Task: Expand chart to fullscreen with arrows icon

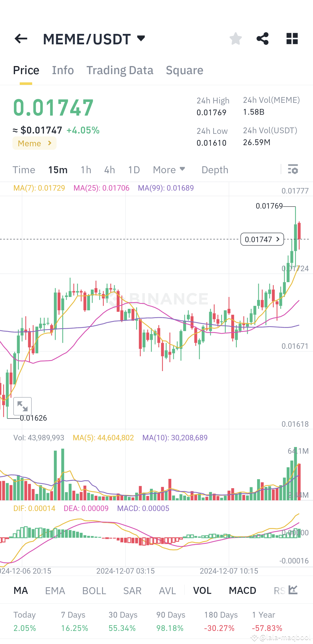Action: click(x=23, y=406)
